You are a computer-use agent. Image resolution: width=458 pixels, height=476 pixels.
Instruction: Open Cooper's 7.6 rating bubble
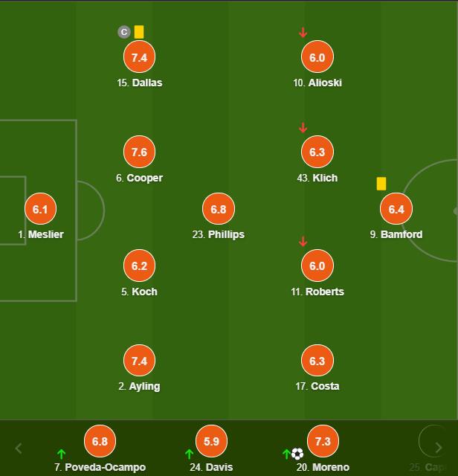(139, 152)
